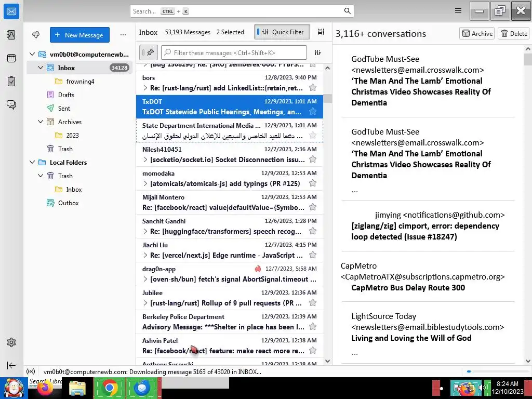
Task: Star the Mijail Montero facebook/react message
Action: point(313,207)
